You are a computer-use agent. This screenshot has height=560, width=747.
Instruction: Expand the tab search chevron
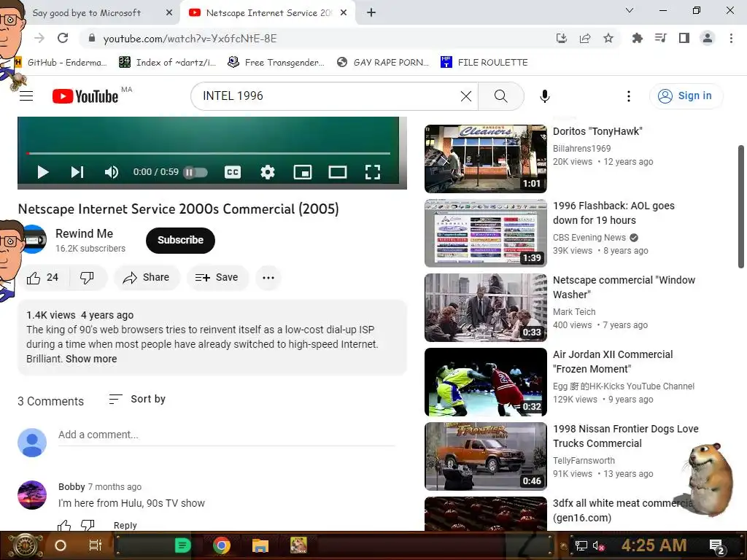pyautogui.click(x=630, y=10)
